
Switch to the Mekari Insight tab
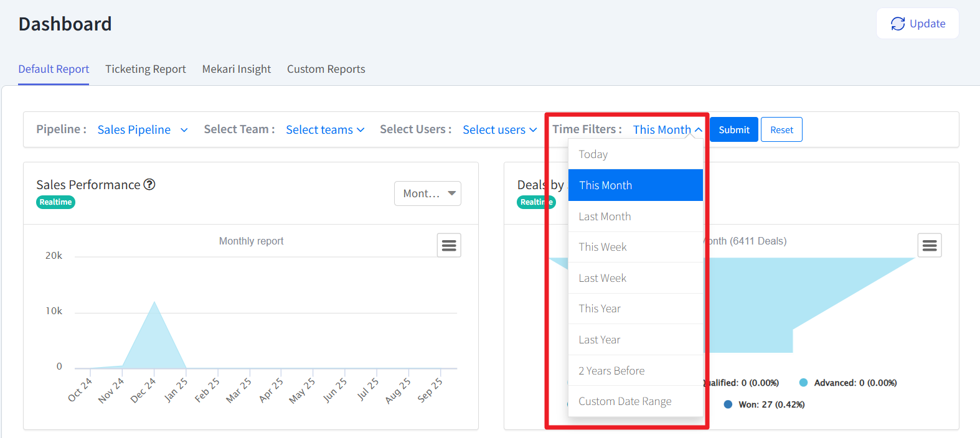237,69
